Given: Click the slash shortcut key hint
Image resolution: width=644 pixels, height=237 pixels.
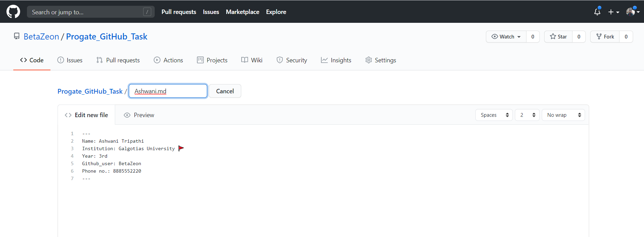Looking at the screenshot, I should [147, 12].
